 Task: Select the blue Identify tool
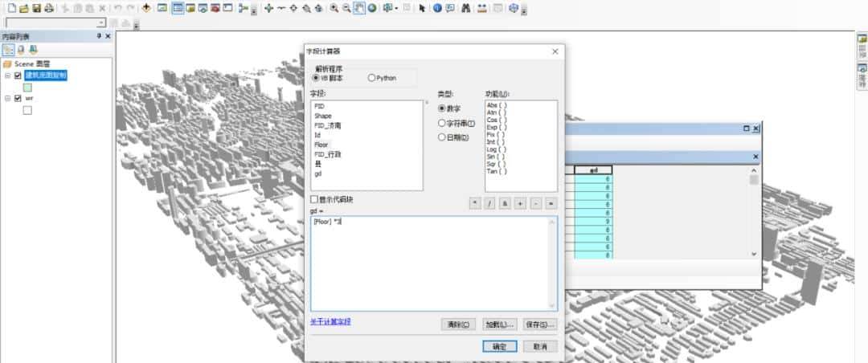click(437, 8)
